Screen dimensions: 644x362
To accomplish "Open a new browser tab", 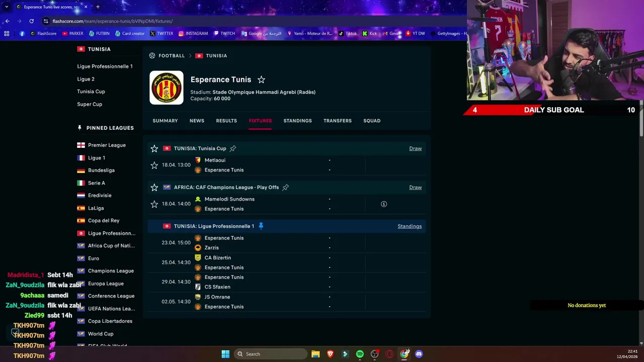I will pyautogui.click(x=98, y=7).
